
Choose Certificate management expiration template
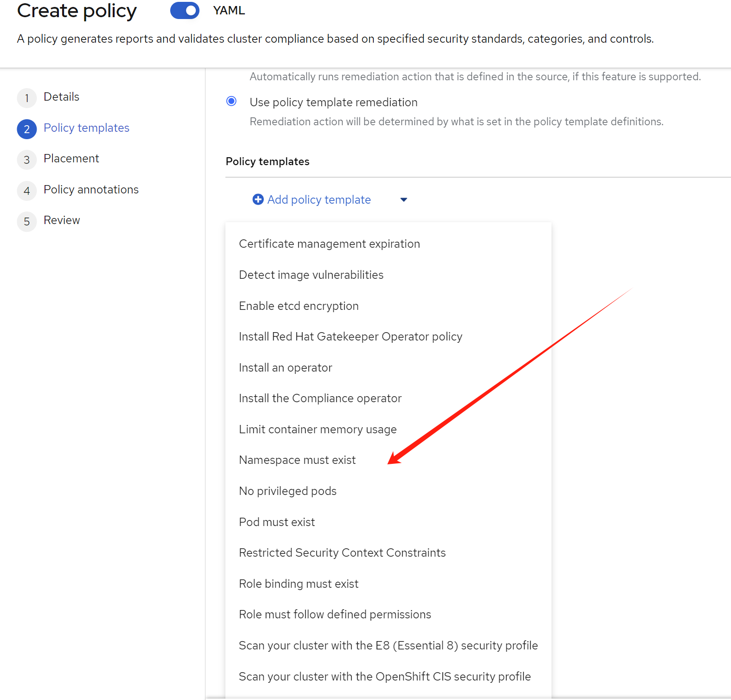point(329,244)
